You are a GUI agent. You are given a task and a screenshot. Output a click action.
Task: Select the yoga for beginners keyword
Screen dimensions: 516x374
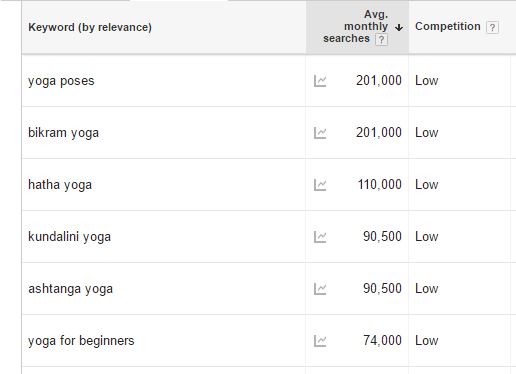(x=81, y=341)
